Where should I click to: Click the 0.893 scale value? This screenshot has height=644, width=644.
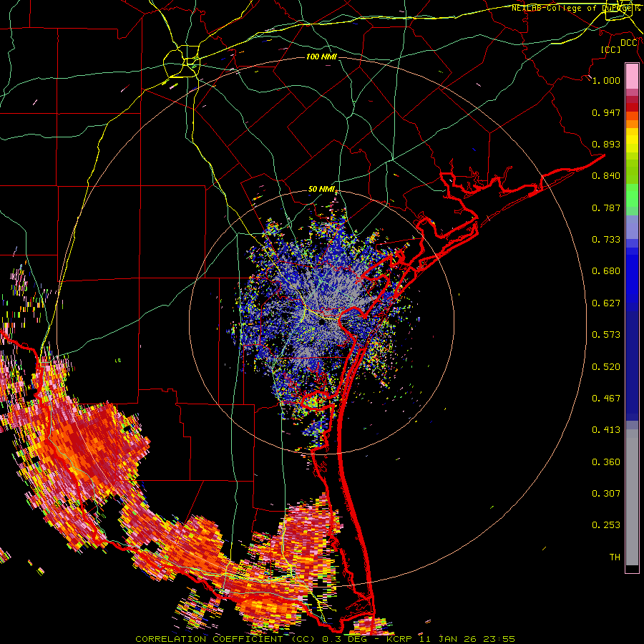click(606, 144)
